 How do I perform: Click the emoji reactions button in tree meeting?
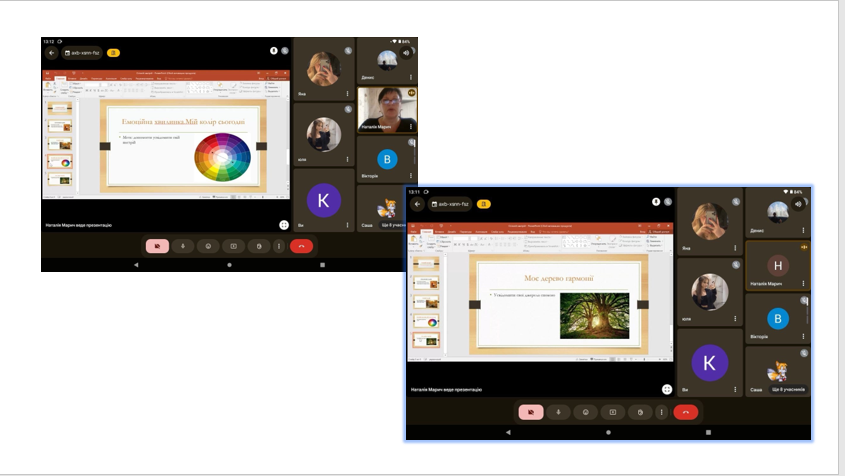(585, 411)
